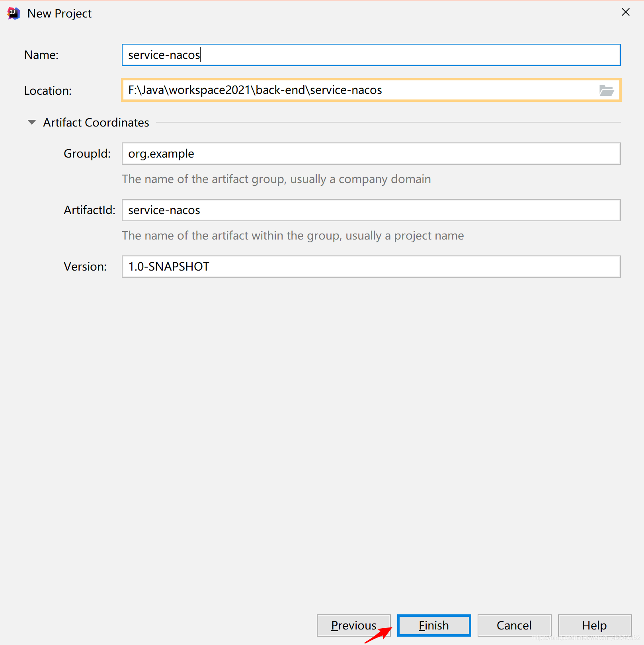
Task: Click the Version field containing 1.0-SNAPSHOT
Action: 371,267
